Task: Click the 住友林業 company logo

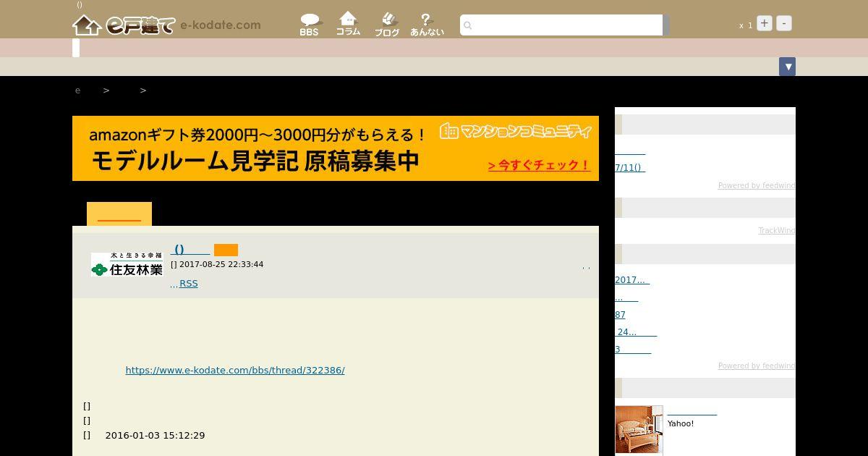Action: click(x=127, y=264)
